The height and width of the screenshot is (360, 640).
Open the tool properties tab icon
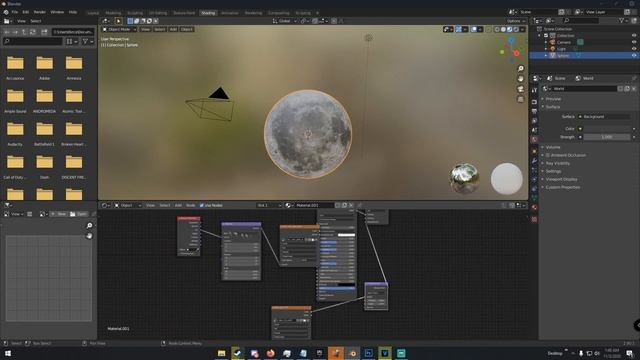click(534, 90)
